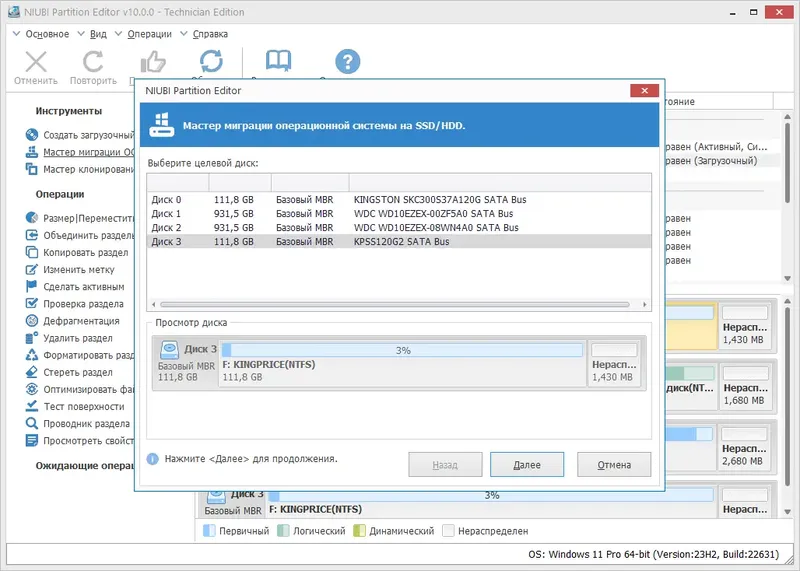The image size is (800, 571).
Task: Click the refresh arrows toolbar icon
Action: (x=211, y=61)
